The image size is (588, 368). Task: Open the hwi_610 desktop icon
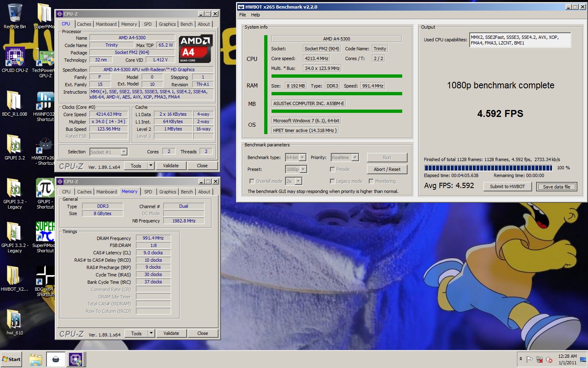coord(15,322)
